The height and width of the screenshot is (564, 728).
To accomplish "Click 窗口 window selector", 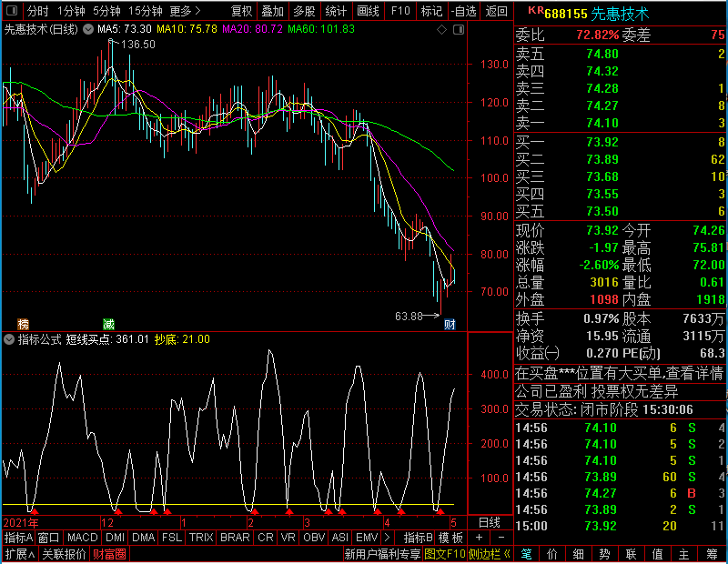I will (x=49, y=538).
